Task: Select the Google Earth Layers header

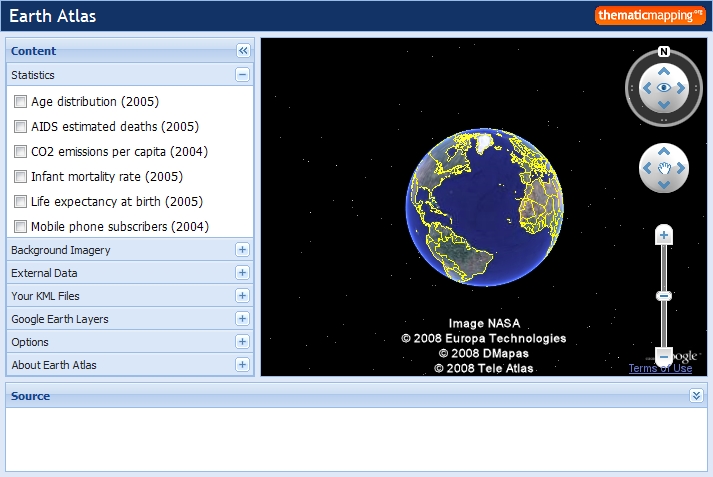Action: tap(130, 319)
